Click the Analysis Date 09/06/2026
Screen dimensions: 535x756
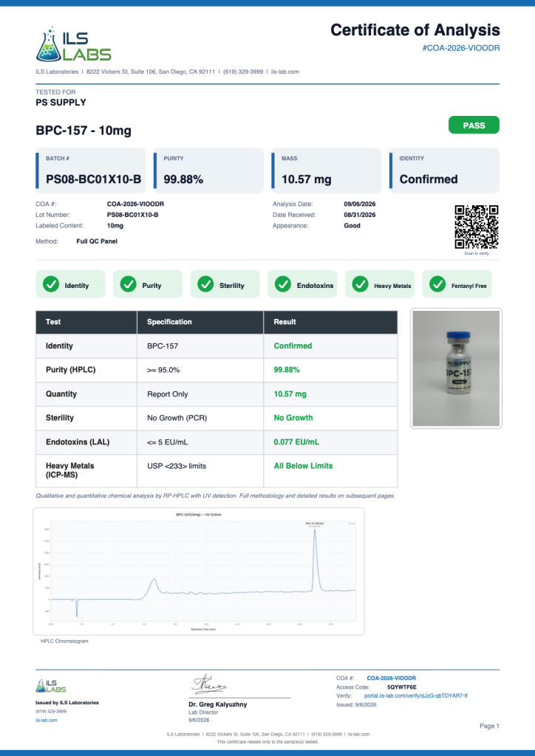pos(360,205)
